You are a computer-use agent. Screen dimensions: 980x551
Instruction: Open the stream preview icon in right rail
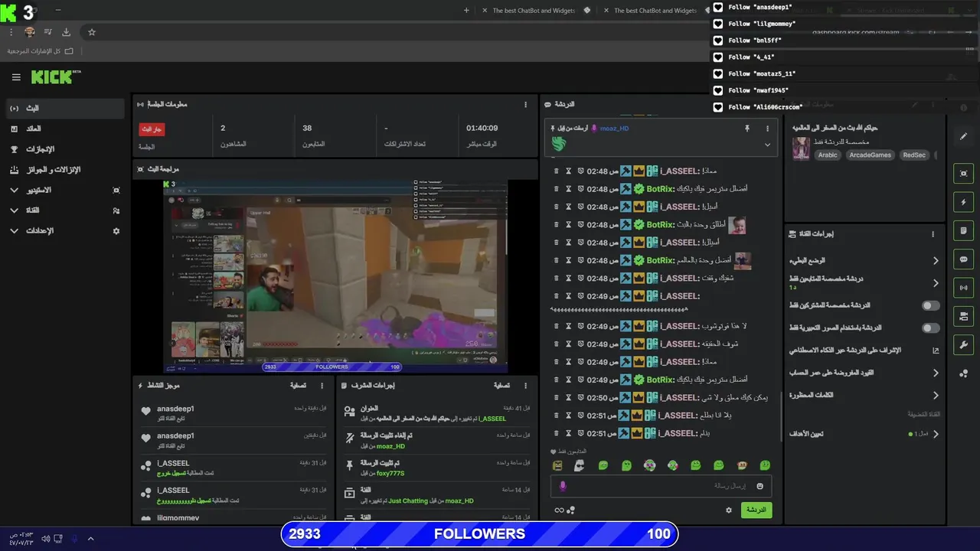(x=964, y=174)
